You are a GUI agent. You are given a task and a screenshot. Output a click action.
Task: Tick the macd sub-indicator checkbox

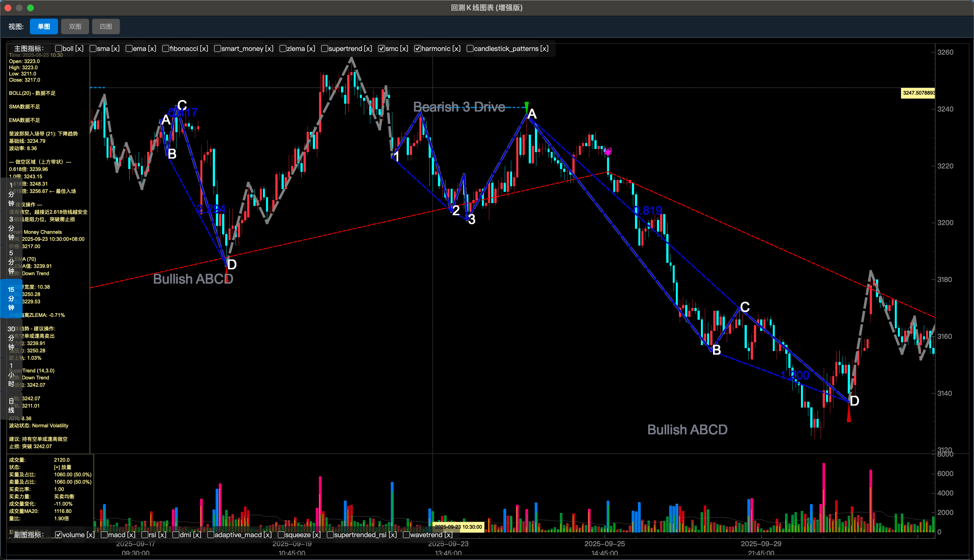click(x=104, y=535)
